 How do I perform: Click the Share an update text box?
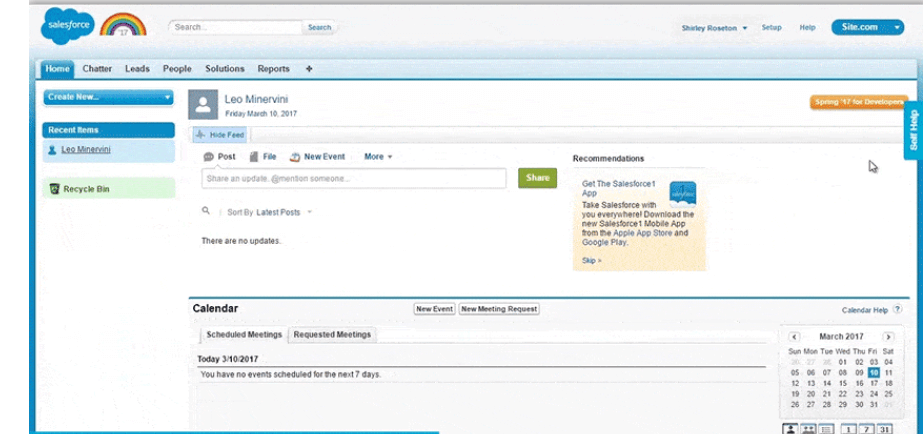(x=354, y=178)
